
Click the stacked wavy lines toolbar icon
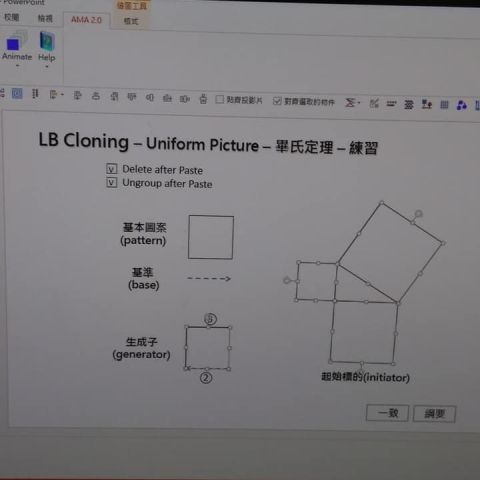pyautogui.click(x=409, y=105)
